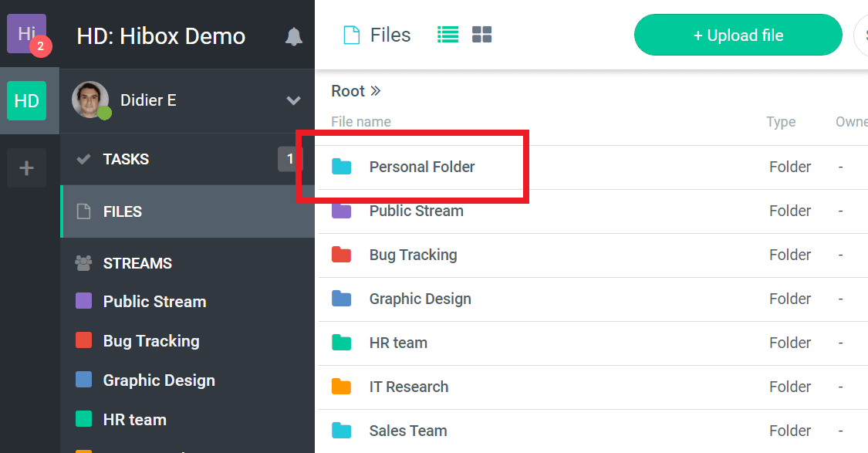Screen dimensions: 868x453
Task: Open the Bug Tracking stream in sidebar
Action: 151,341
